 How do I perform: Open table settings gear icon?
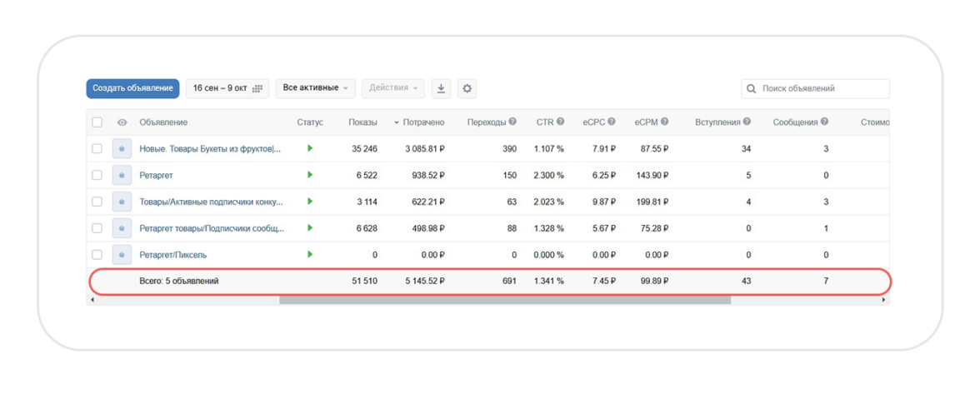click(x=467, y=88)
